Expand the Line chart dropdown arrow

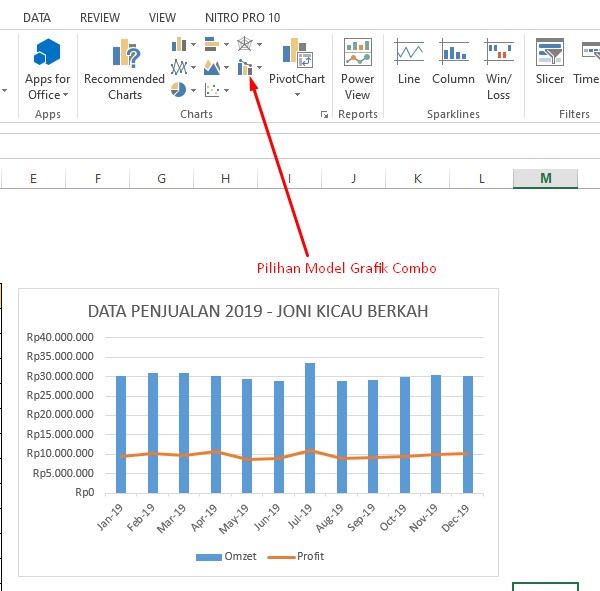(193, 68)
